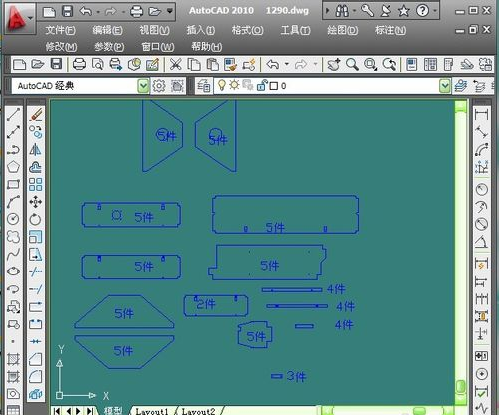Click the Favorites star icon

(404, 11)
